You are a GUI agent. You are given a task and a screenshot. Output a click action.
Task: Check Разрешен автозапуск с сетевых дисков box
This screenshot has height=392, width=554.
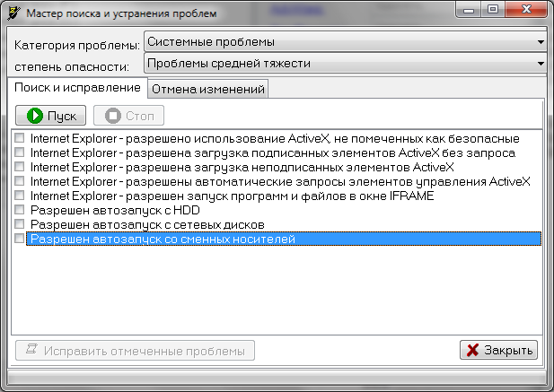tap(20, 223)
